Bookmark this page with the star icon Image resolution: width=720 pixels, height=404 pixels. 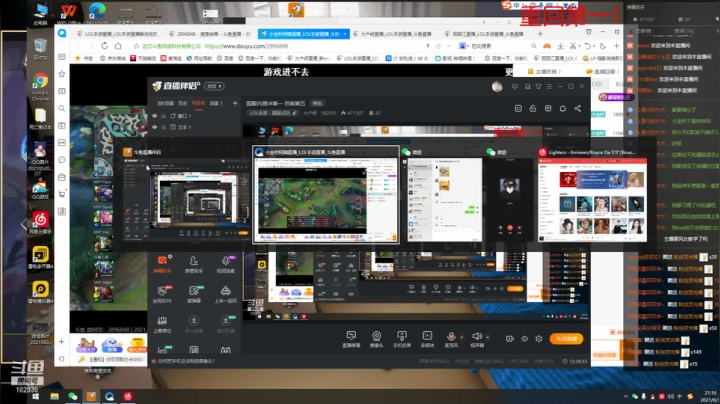coord(136,46)
